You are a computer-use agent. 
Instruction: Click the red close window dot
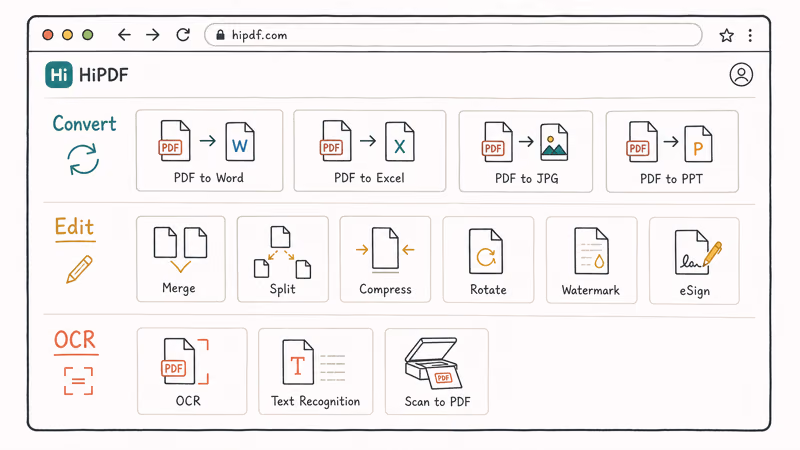tap(48, 35)
